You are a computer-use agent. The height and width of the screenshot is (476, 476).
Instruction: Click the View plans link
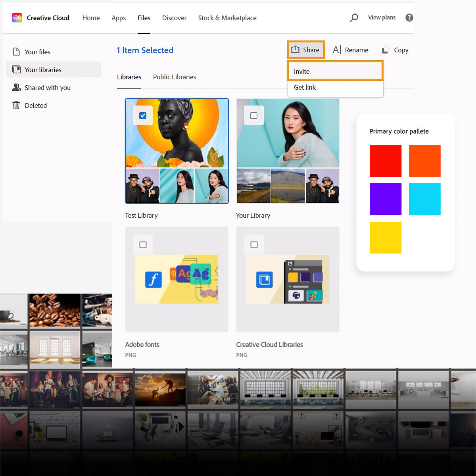(382, 17)
